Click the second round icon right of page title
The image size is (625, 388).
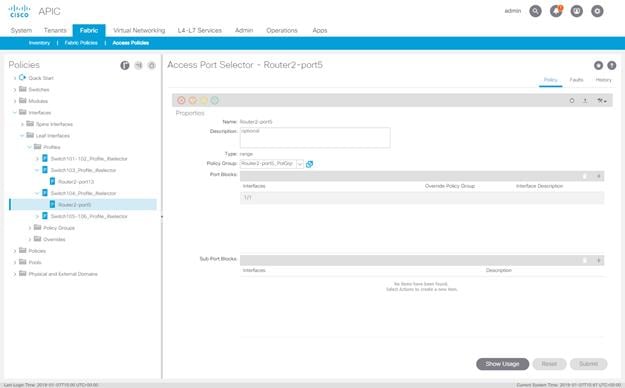pyautogui.click(x=611, y=65)
